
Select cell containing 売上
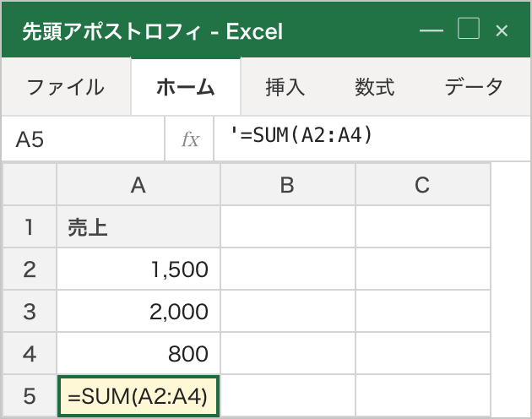[x=138, y=226]
